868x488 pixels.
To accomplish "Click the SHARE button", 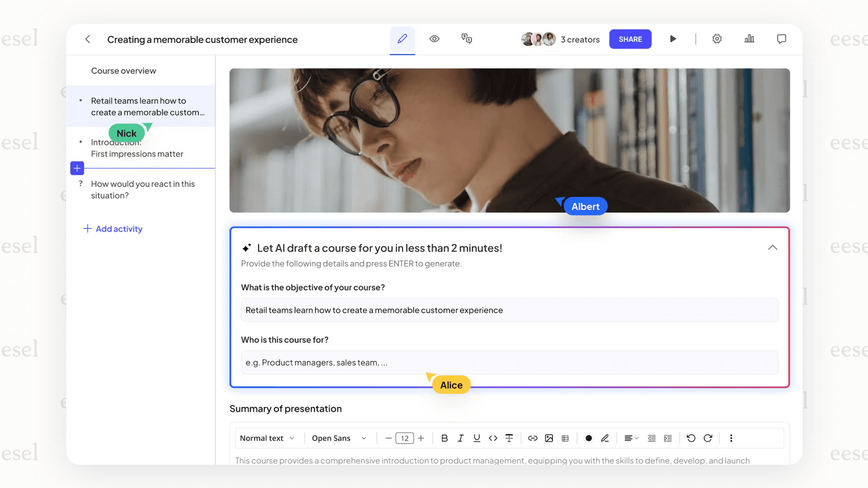I will [630, 39].
